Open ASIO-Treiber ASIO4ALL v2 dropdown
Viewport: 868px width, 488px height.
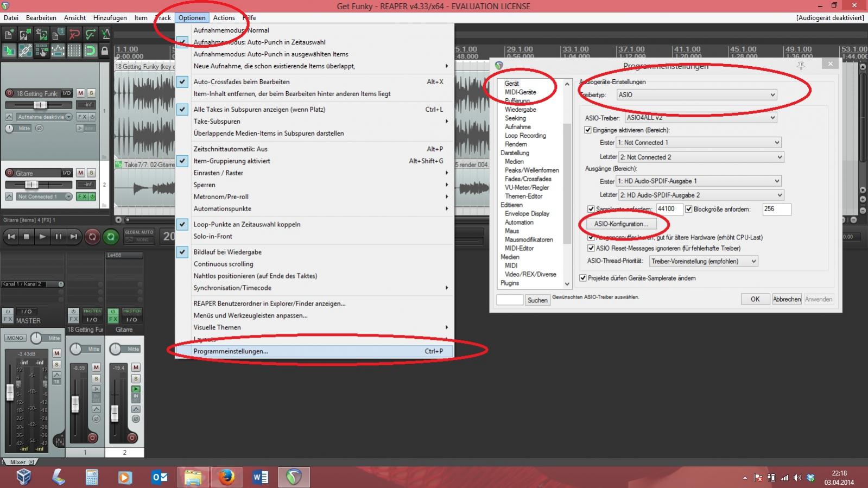click(x=701, y=117)
